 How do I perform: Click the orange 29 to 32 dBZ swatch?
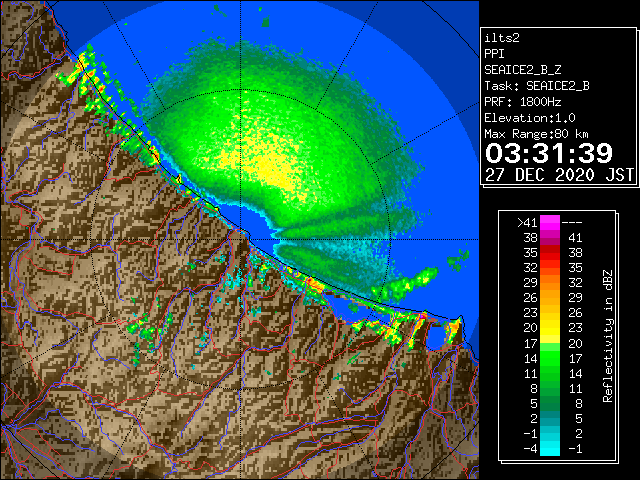[x=550, y=283]
